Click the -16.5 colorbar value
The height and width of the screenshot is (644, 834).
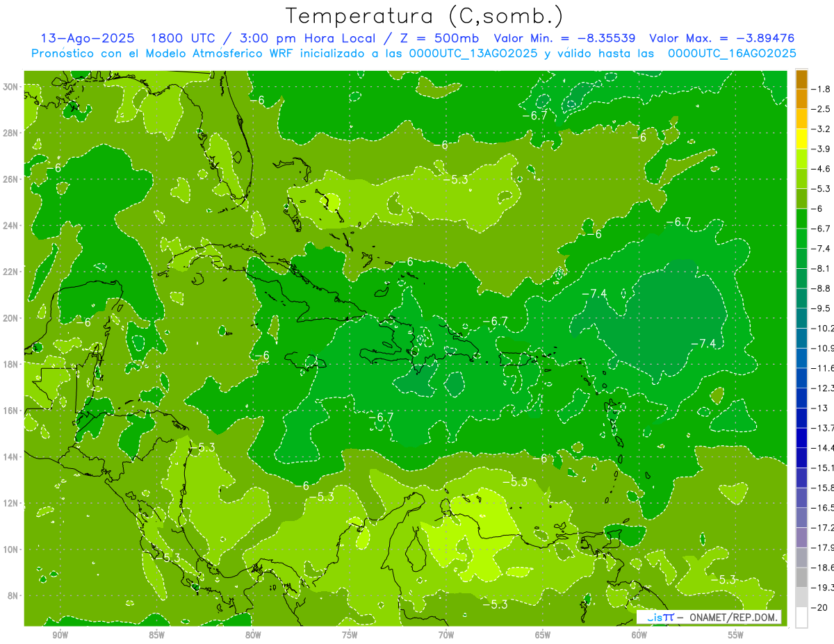click(822, 508)
